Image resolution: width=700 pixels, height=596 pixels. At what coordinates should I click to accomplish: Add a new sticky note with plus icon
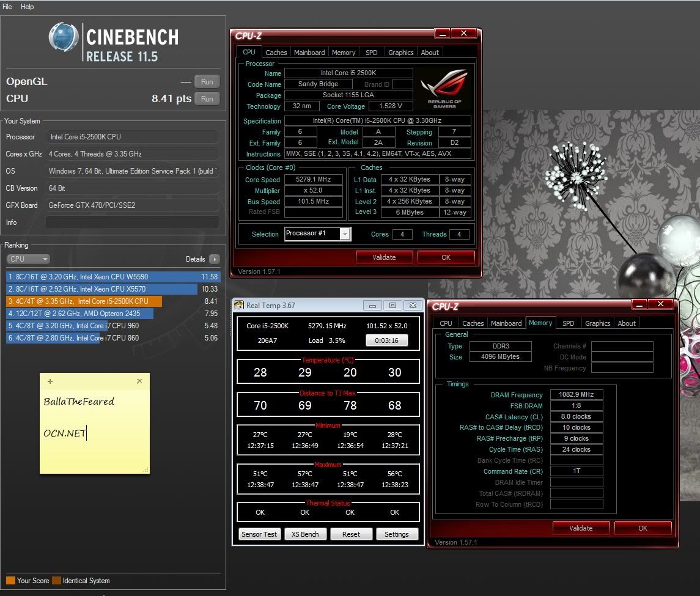coord(50,381)
